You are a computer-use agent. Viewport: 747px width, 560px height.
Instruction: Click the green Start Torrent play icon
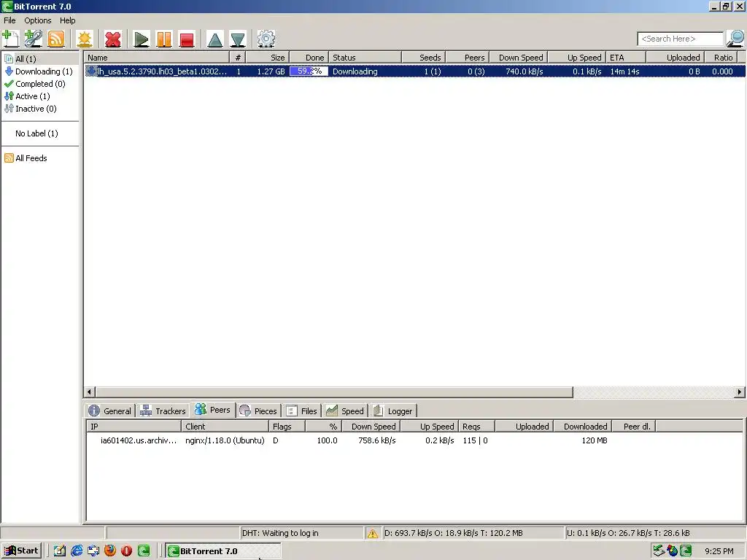(141, 39)
